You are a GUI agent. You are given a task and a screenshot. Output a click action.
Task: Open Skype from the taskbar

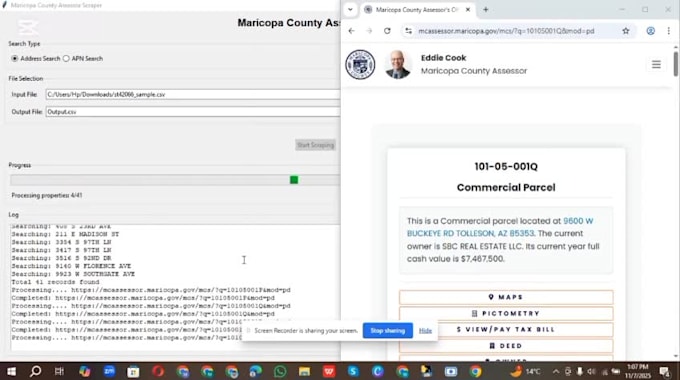pyautogui.click(x=353, y=371)
